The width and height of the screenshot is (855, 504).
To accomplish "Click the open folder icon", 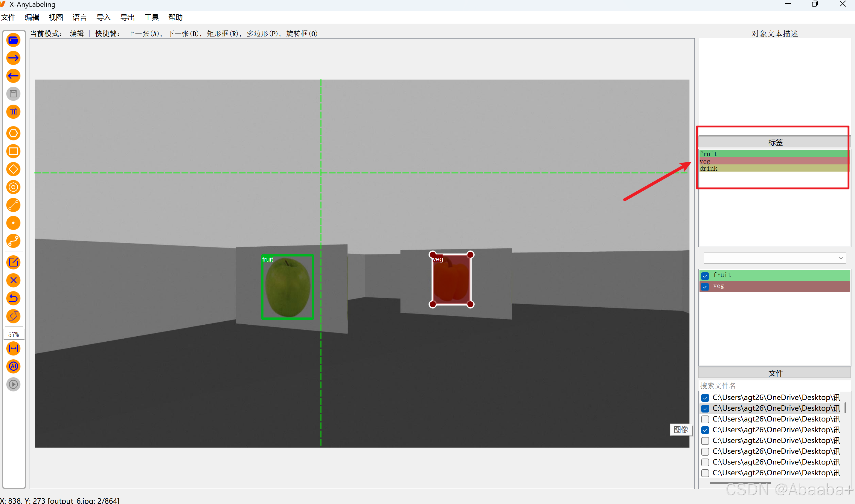I will 13,40.
